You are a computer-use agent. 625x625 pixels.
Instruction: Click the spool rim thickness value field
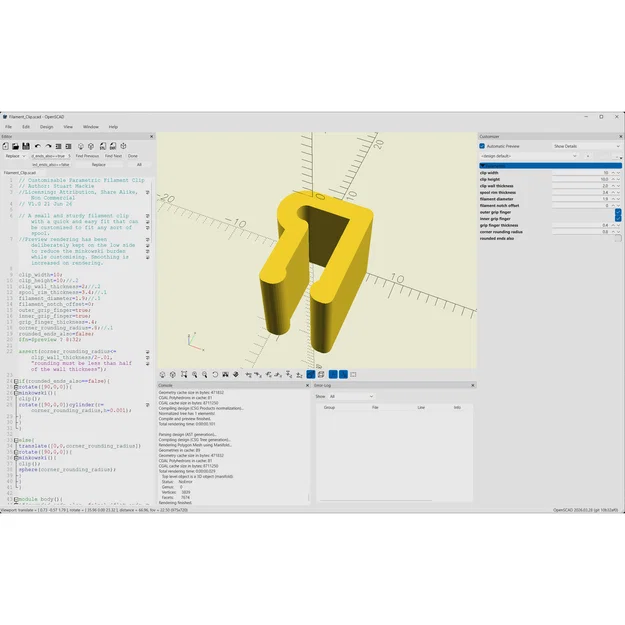tap(581, 193)
